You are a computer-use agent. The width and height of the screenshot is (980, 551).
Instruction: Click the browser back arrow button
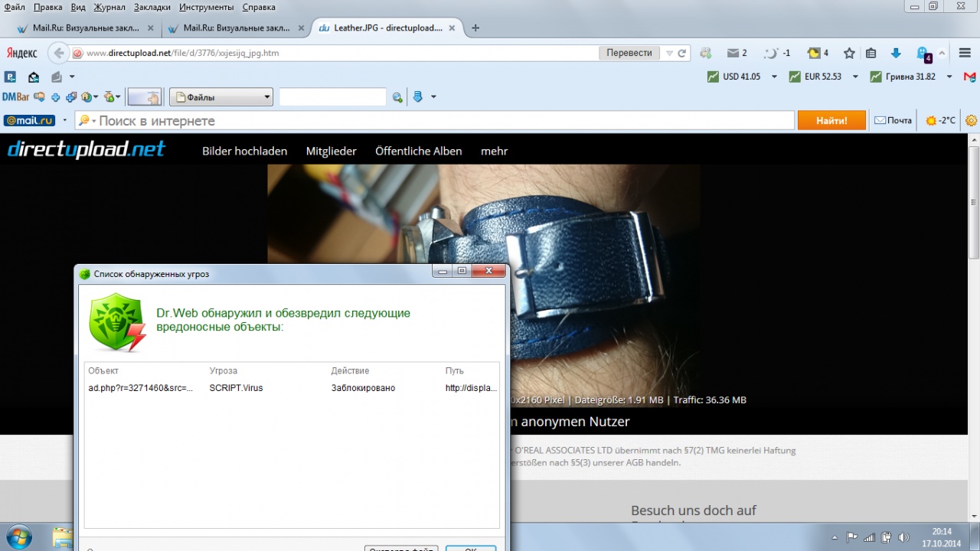coord(59,54)
